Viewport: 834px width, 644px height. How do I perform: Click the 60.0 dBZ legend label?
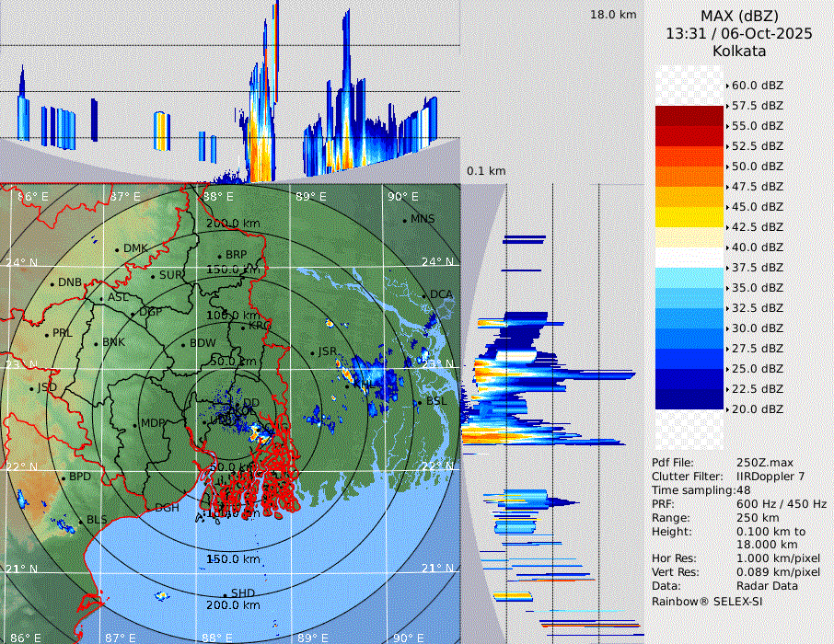pos(758,86)
